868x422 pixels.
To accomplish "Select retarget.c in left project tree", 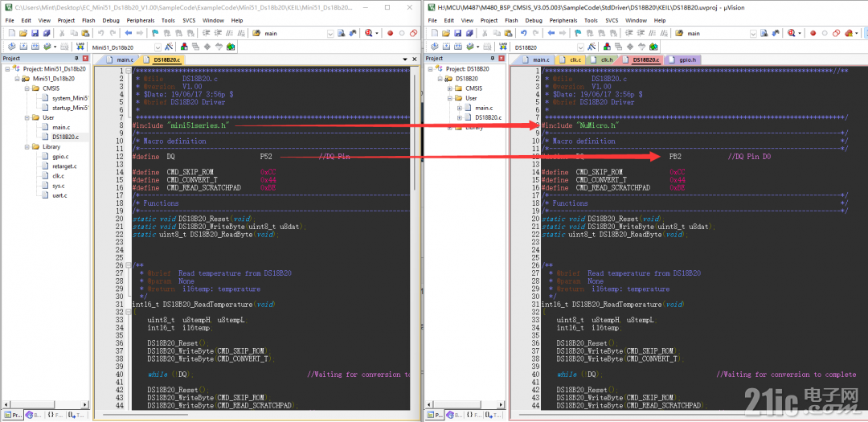I will pos(64,166).
